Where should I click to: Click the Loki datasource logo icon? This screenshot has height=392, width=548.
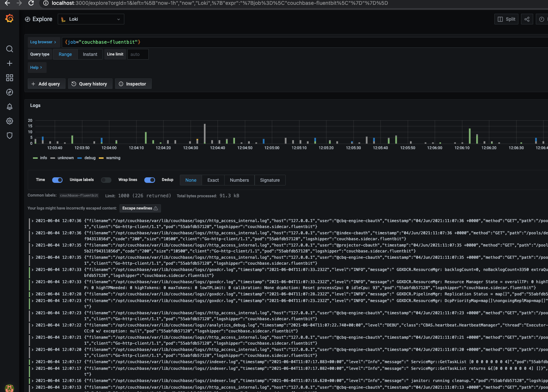[x=63, y=19]
